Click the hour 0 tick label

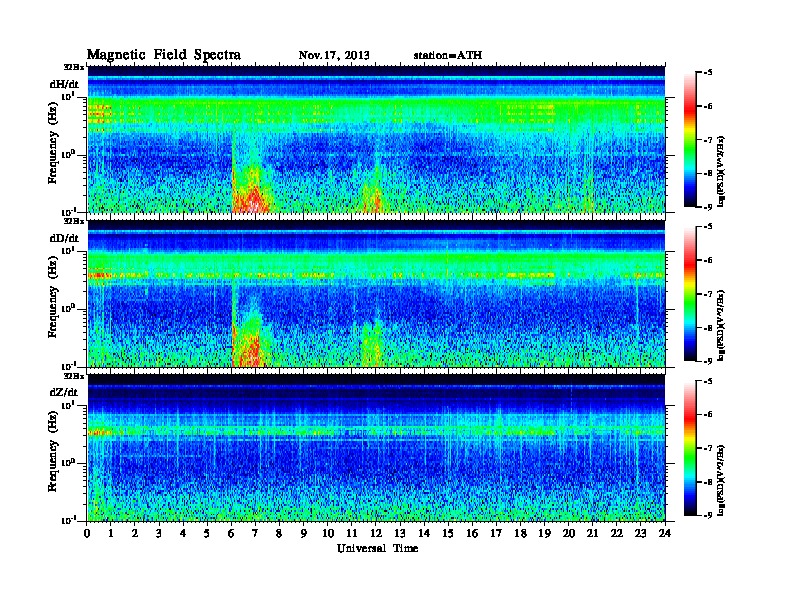point(87,533)
